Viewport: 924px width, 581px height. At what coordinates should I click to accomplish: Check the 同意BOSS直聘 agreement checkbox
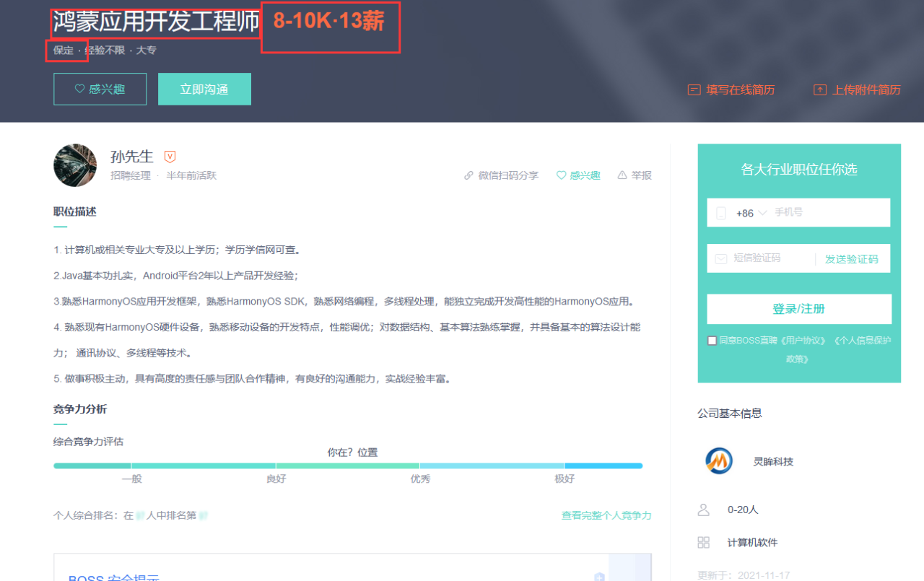[712, 341]
